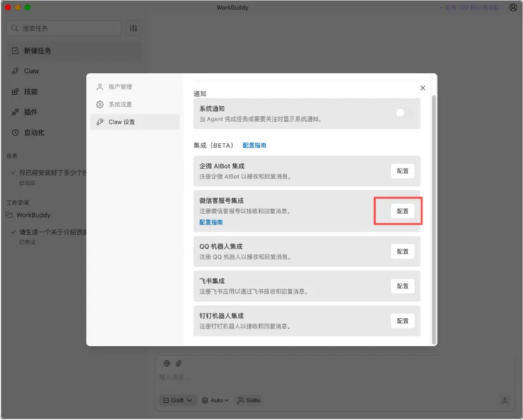Screen dimensions: 523x420
Task: Open task 你已经安装好了多少个 in sidebar
Action: click(49, 176)
